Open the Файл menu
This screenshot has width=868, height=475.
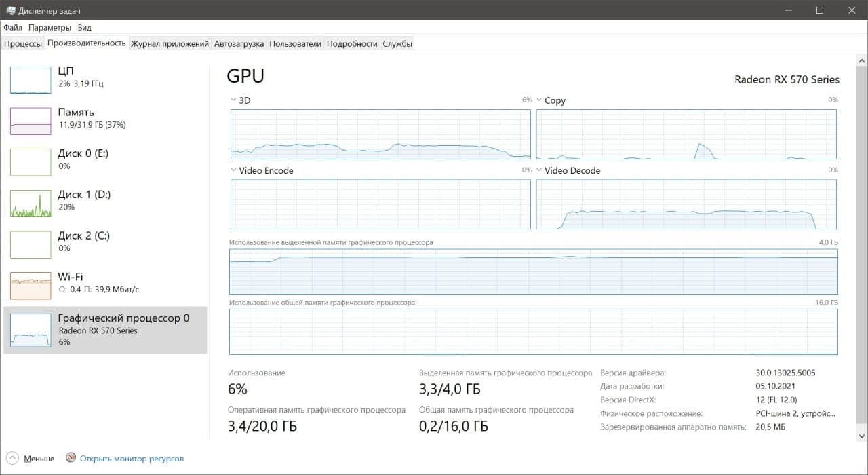click(13, 28)
